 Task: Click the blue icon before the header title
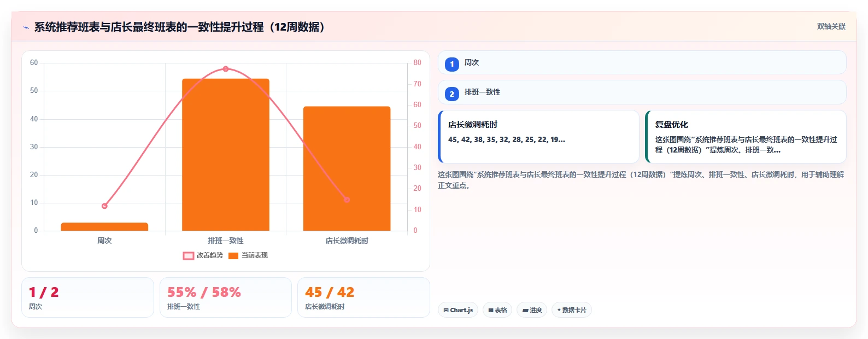point(26,27)
